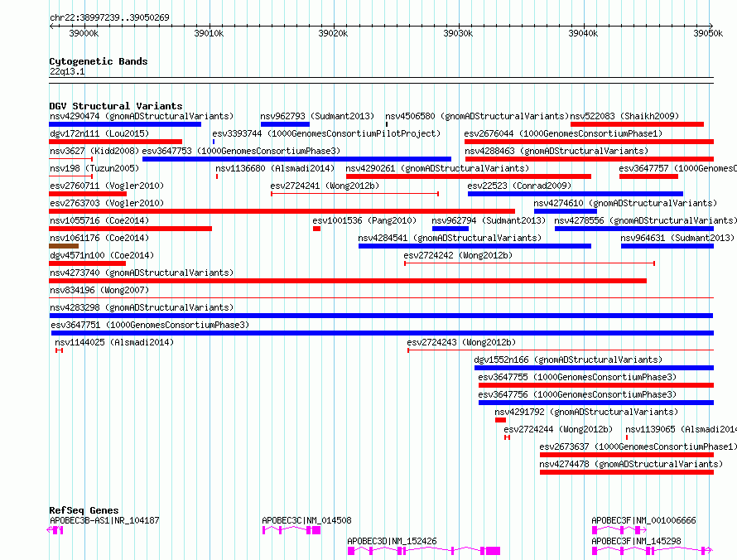This screenshot has height=560, width=737.
Task: Click the Cytogenetic Bands track title
Action: click(99, 61)
